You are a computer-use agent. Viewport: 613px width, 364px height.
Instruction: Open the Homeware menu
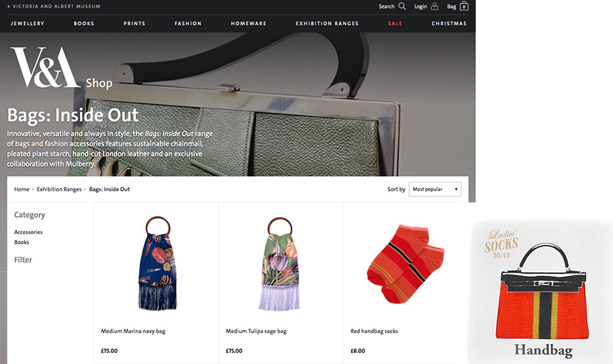tap(248, 24)
